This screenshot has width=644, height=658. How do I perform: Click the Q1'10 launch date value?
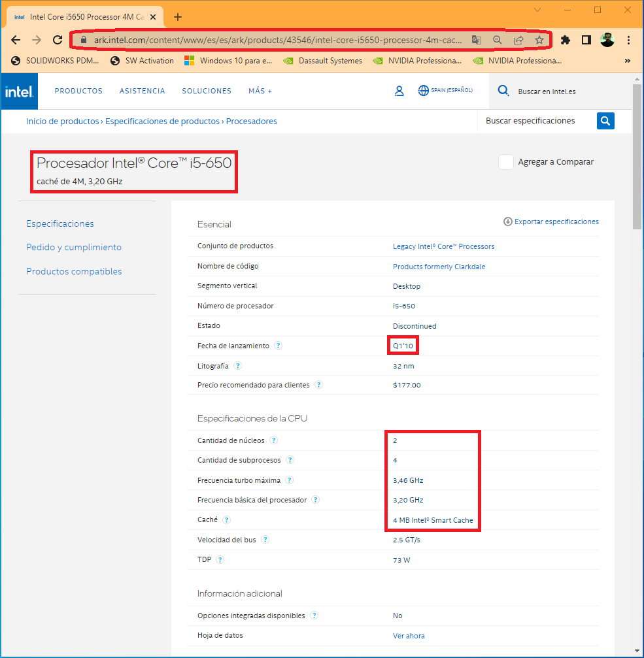(x=403, y=346)
